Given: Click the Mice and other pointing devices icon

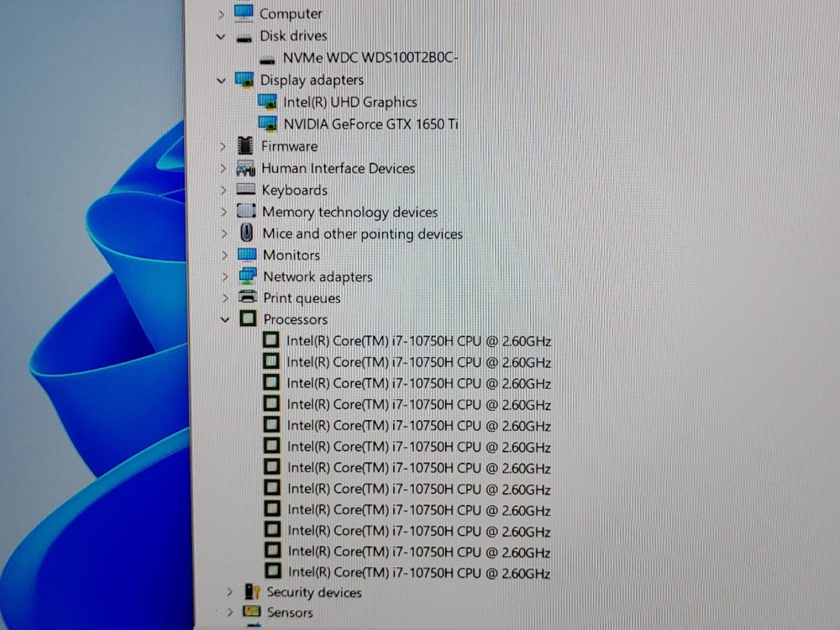Looking at the screenshot, I should coord(246,233).
